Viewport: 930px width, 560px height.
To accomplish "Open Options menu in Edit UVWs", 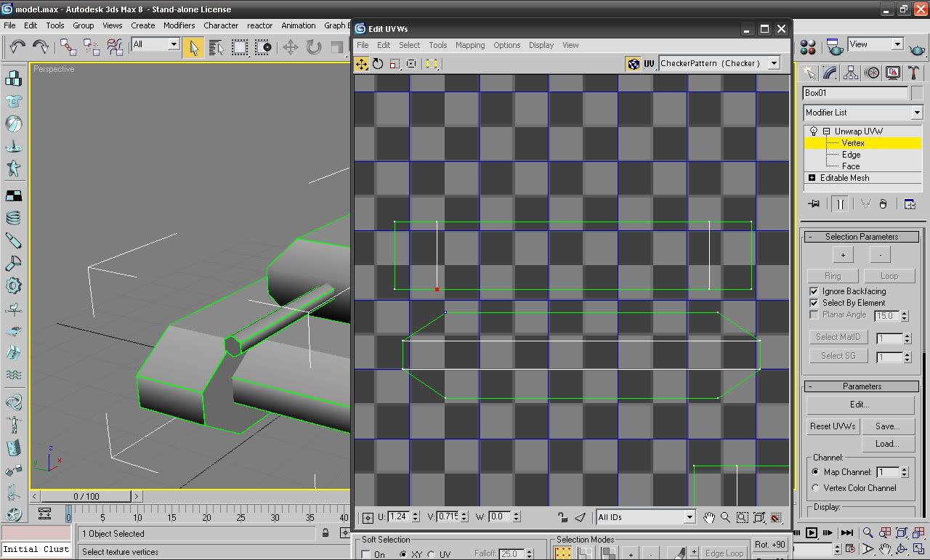I will coord(506,45).
